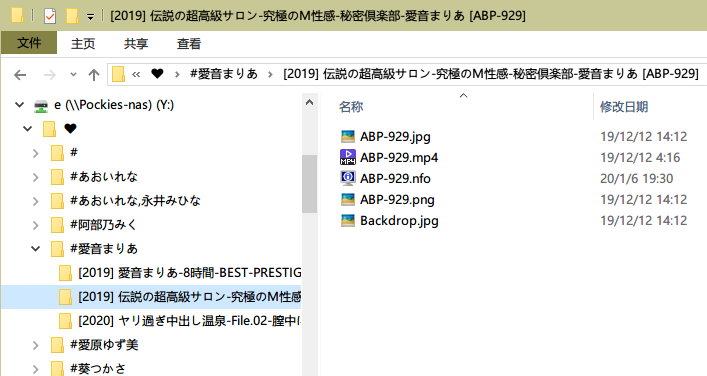The width and height of the screenshot is (707, 376).
Task: Click the network drive icon for Y:
Action: pos(41,106)
